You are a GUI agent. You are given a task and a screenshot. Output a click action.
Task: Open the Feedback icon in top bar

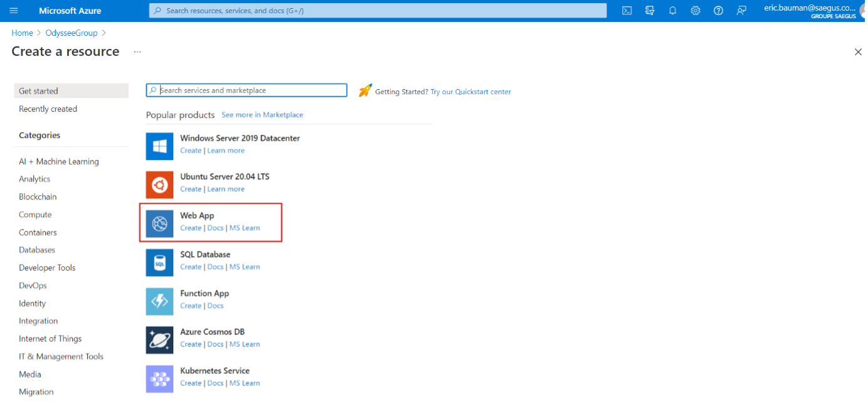coord(741,11)
